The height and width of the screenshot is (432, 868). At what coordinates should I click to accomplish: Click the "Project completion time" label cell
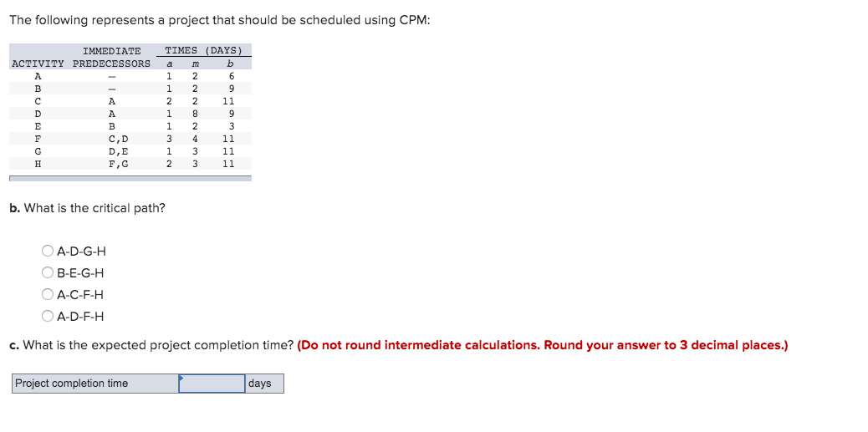pos(95,384)
